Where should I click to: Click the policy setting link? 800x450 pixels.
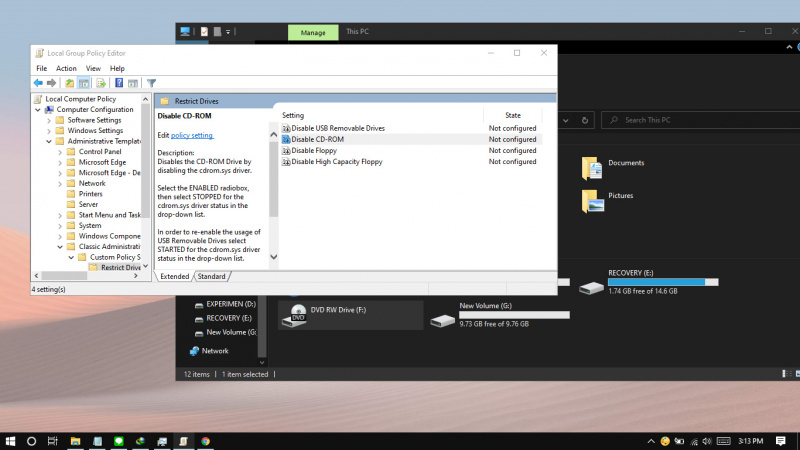pos(192,135)
